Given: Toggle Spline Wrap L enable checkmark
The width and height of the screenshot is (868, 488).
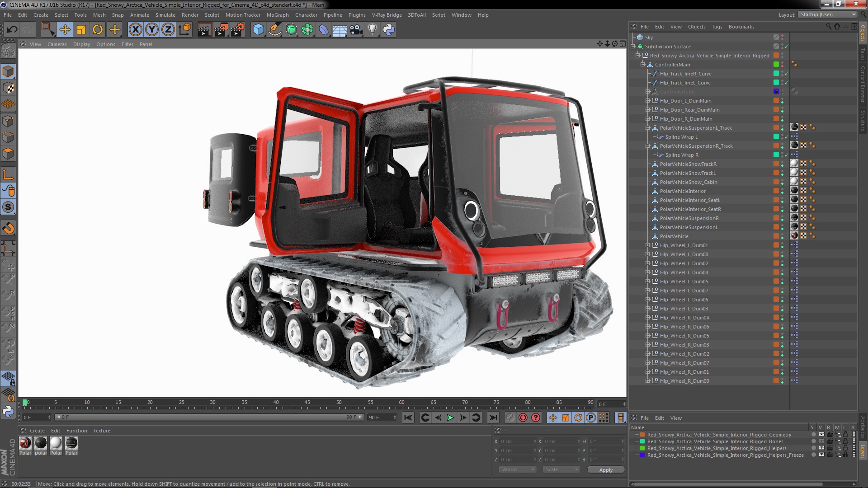Looking at the screenshot, I should (787, 137).
